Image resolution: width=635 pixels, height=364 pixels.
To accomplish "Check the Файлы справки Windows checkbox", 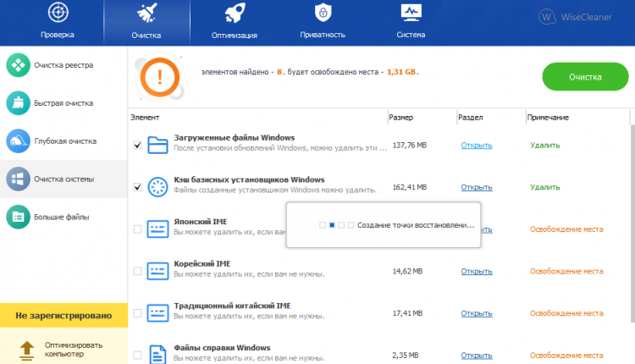I will (138, 355).
